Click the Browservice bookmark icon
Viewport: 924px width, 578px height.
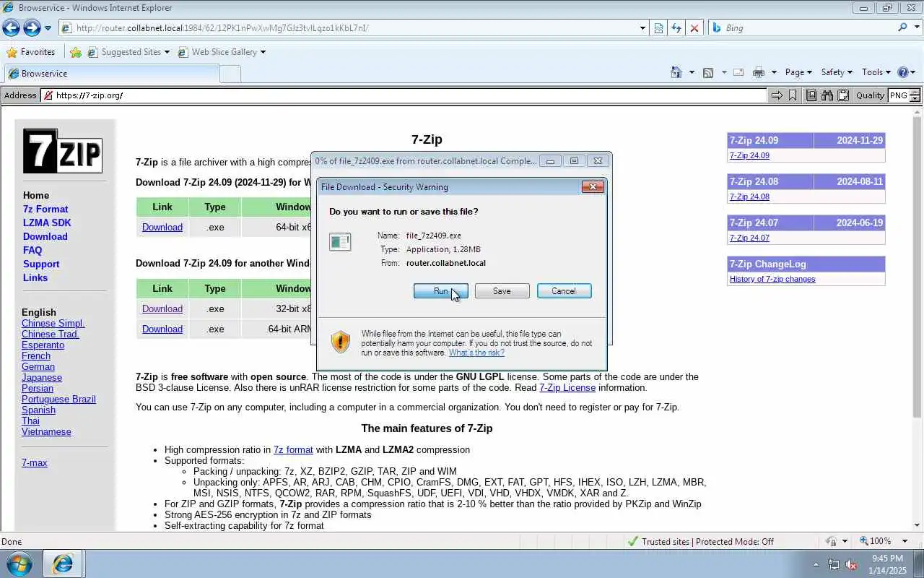pyautogui.click(x=793, y=95)
